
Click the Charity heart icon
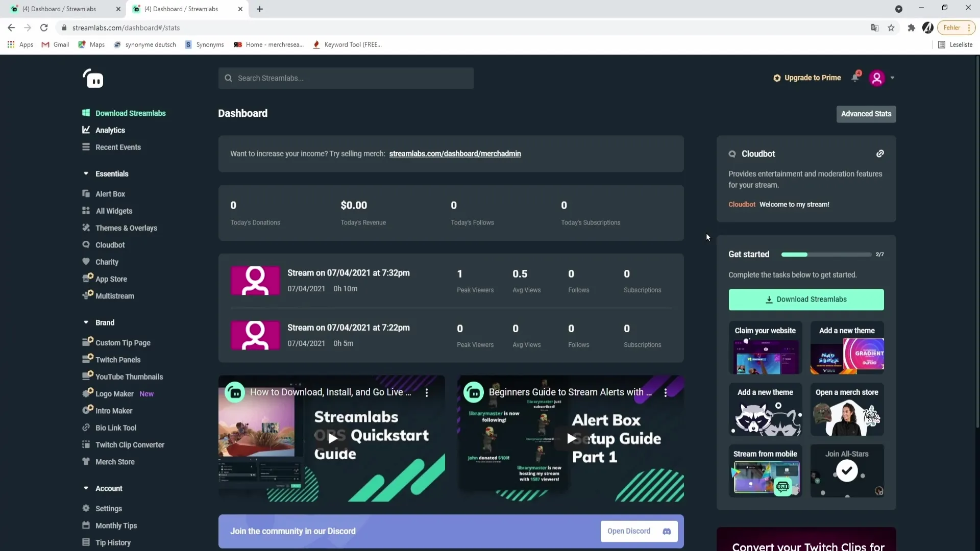pos(86,261)
